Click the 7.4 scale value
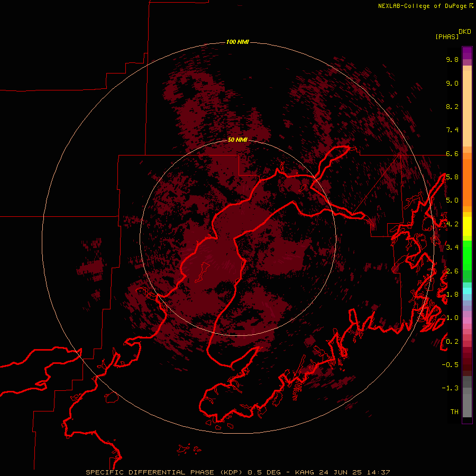Screen dimensions: 476x476 coord(452,130)
